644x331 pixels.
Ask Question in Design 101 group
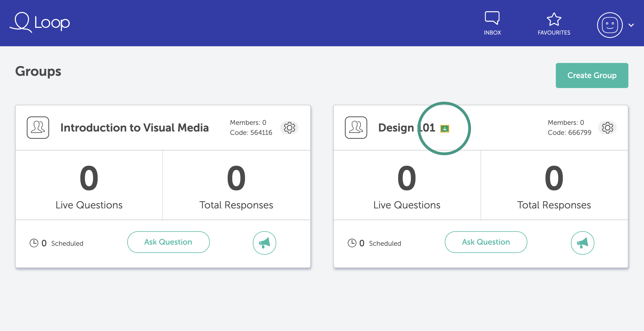click(x=486, y=242)
